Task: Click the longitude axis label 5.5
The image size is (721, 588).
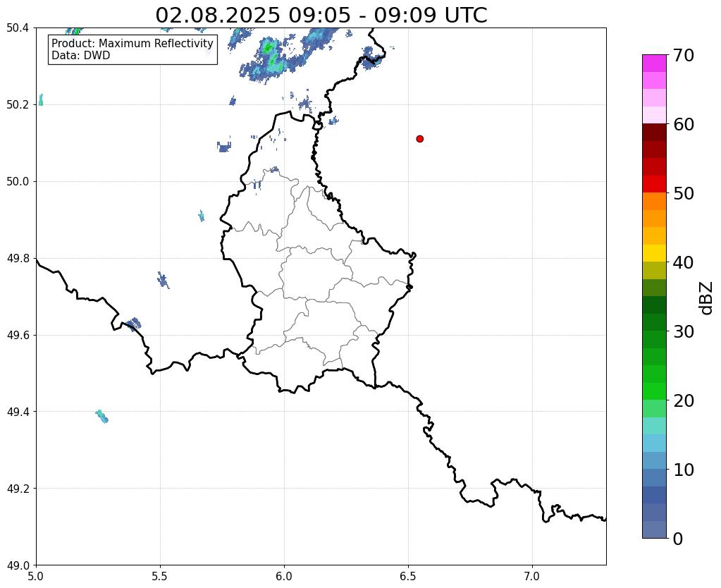Action: click(160, 577)
